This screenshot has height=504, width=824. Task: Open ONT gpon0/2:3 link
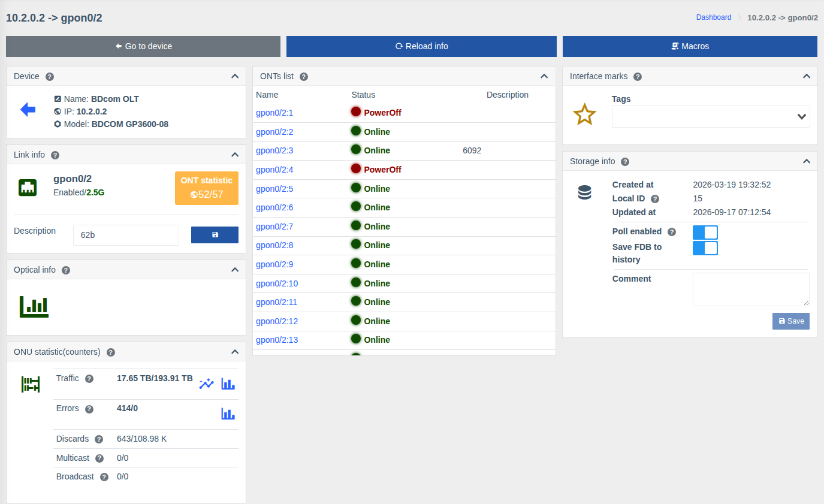[x=274, y=150]
